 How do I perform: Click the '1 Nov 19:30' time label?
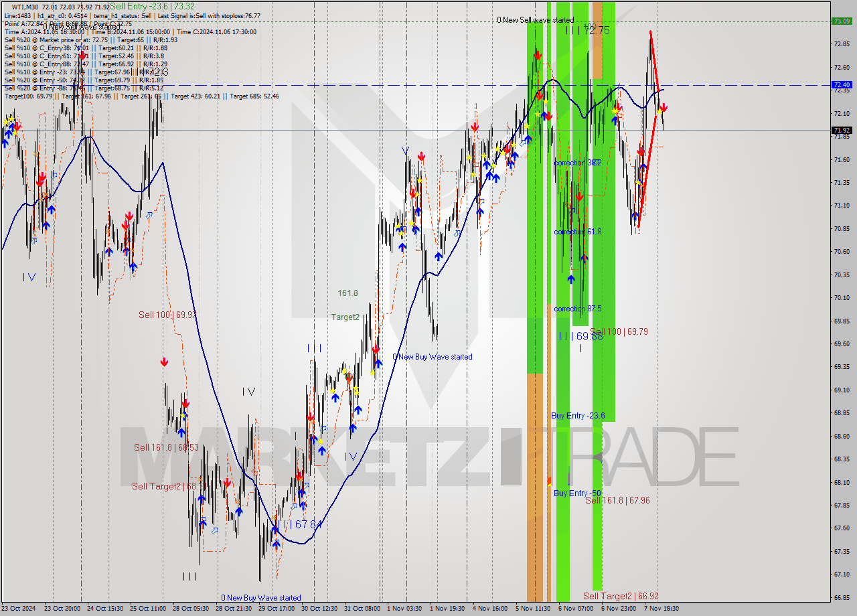448,609
